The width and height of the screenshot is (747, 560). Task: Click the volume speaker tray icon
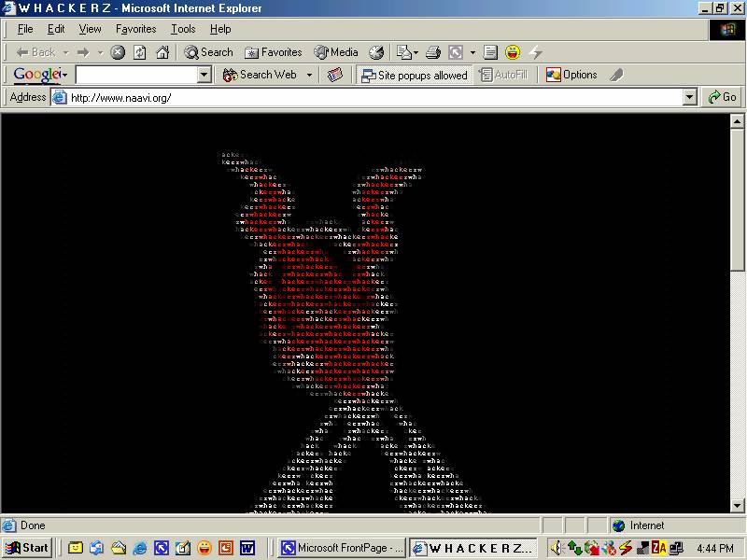click(557, 548)
